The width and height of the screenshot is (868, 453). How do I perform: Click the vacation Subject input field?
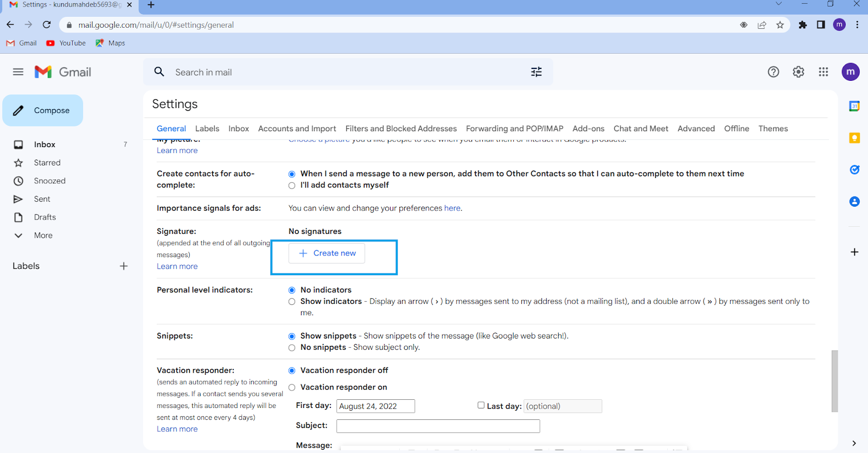[x=438, y=426]
